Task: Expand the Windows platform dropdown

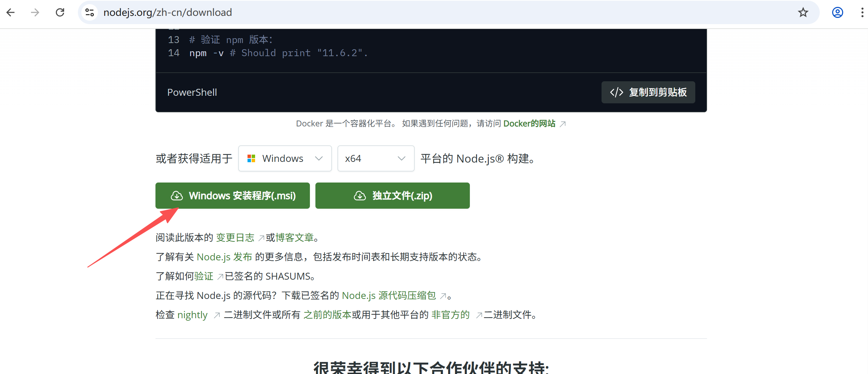Action: (285, 158)
